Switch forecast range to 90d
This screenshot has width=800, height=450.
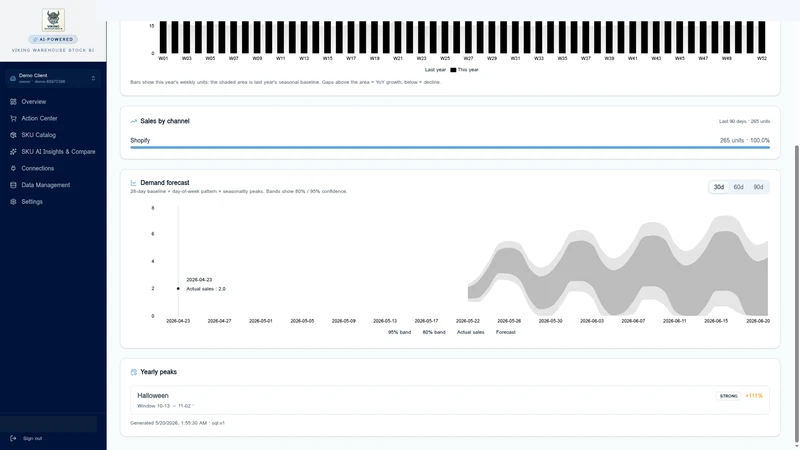point(758,187)
